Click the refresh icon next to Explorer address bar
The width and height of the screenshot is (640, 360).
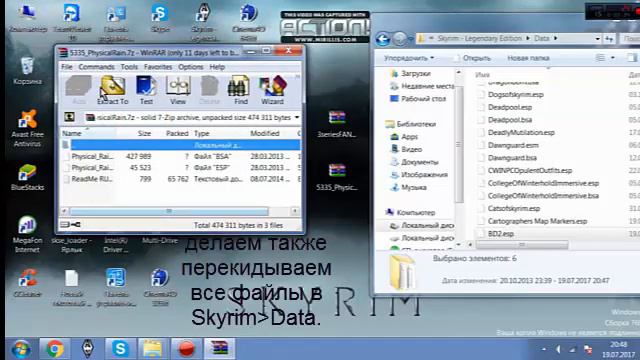coord(609,39)
